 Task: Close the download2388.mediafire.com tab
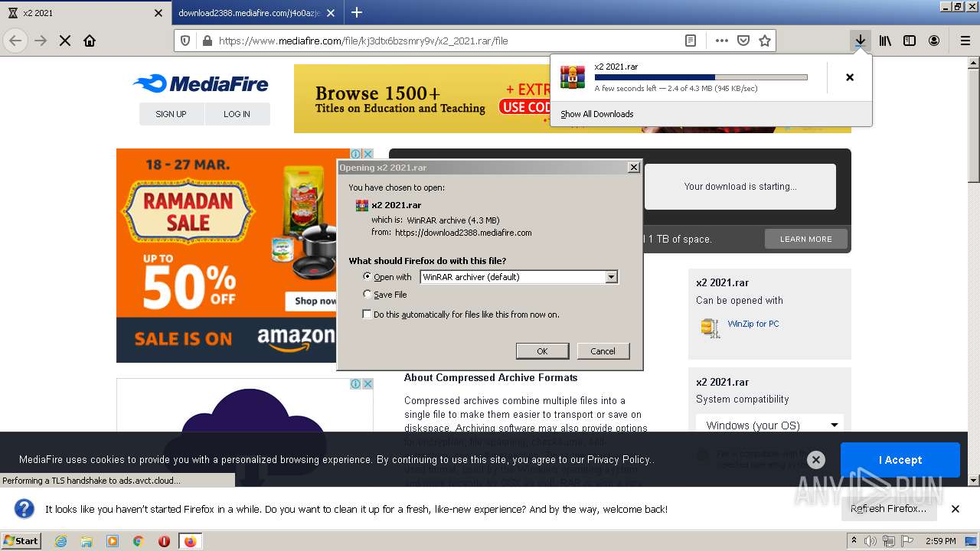(331, 13)
